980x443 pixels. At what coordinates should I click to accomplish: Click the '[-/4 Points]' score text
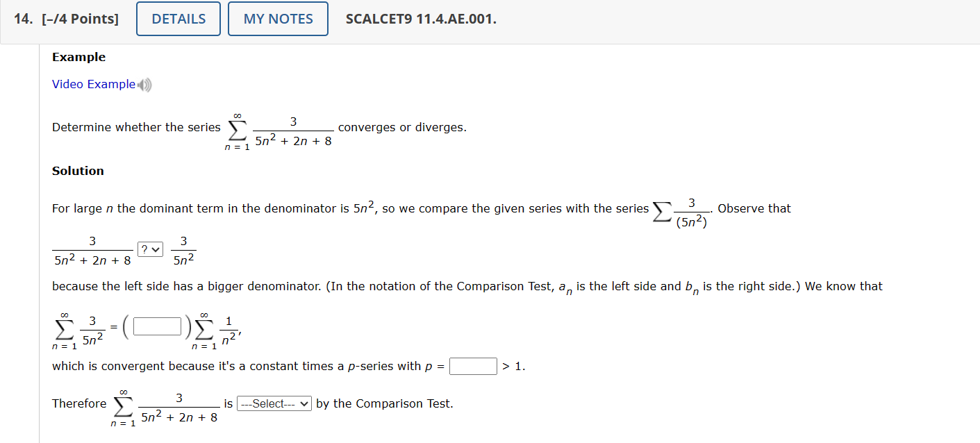[x=80, y=19]
